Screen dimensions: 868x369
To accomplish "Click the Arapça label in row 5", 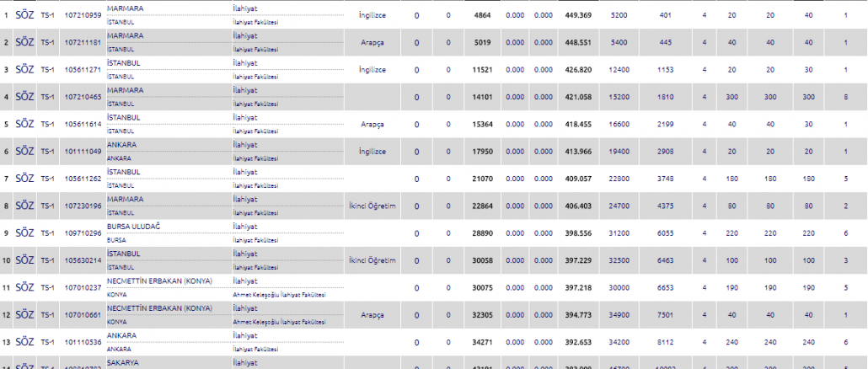I will (x=372, y=124).
